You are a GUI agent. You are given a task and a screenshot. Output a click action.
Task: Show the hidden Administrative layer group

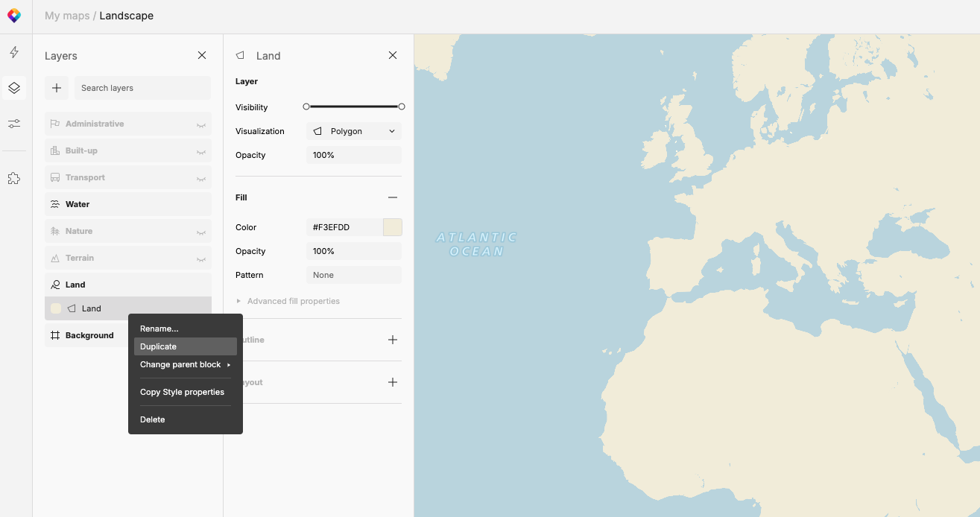click(200, 124)
